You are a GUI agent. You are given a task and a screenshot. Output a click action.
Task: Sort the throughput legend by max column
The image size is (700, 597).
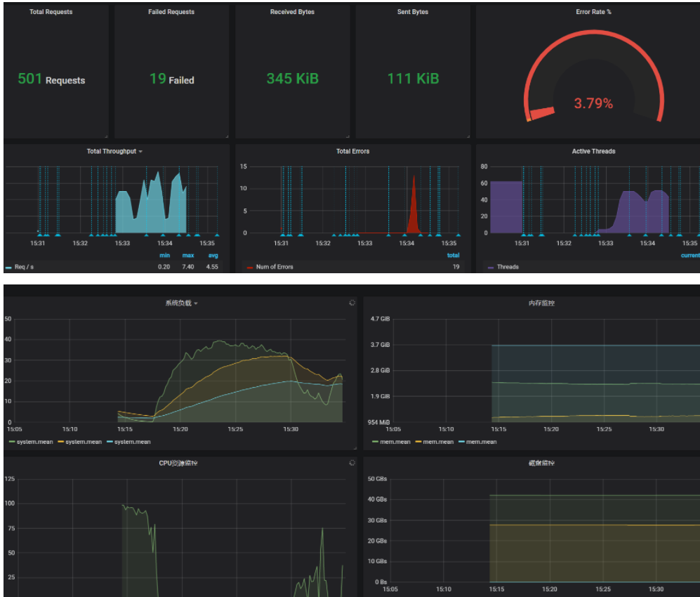(x=188, y=256)
